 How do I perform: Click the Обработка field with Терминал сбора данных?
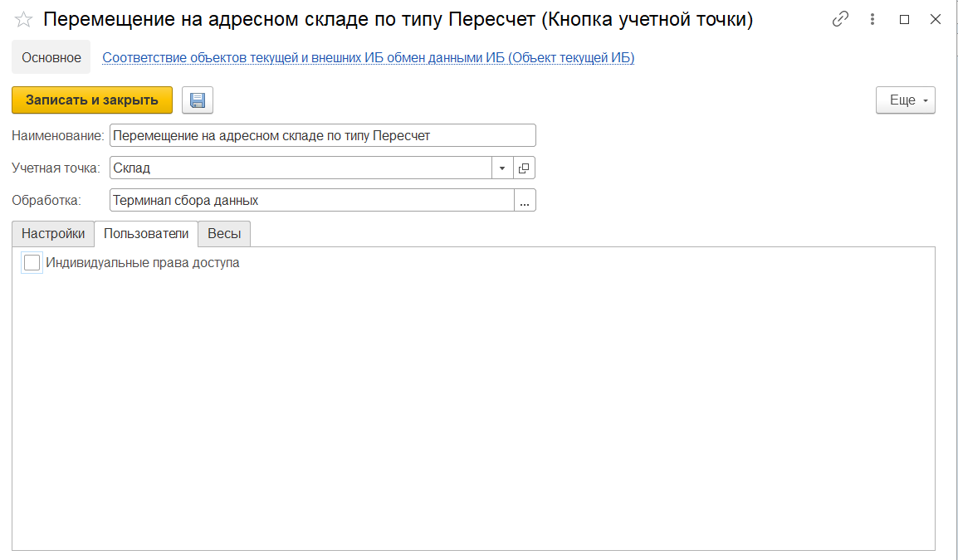(x=311, y=200)
